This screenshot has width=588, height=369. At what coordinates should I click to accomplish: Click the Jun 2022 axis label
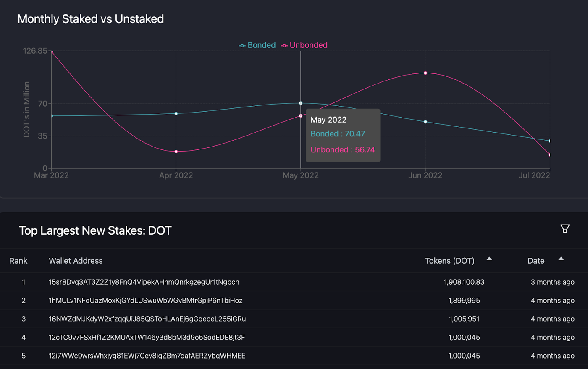coord(425,175)
